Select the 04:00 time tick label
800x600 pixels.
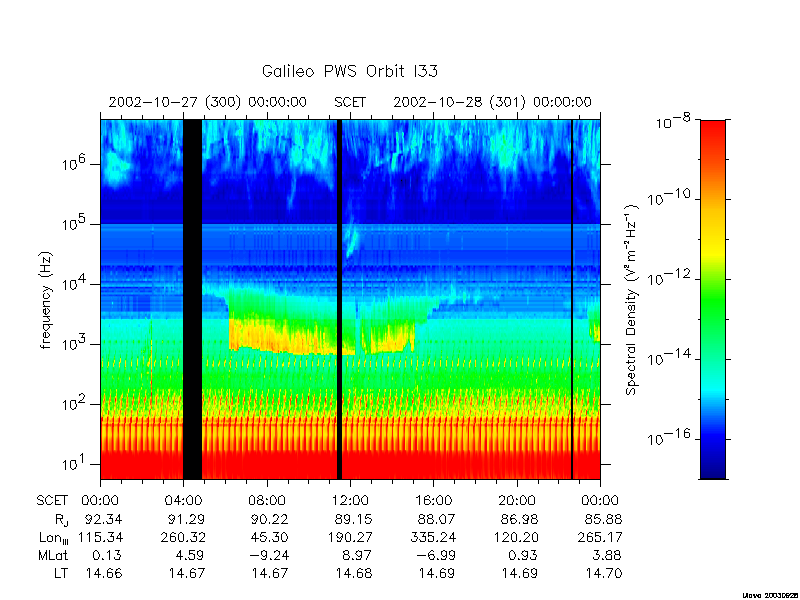184,501
